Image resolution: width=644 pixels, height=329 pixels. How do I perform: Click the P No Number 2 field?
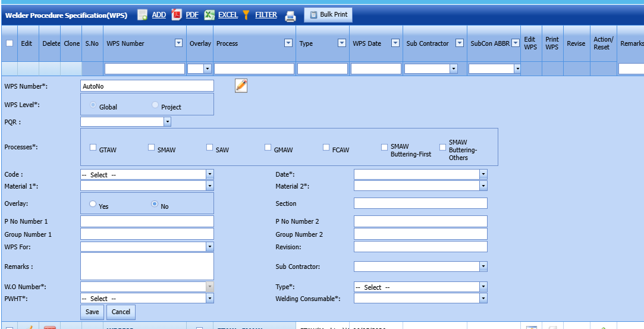(x=420, y=221)
